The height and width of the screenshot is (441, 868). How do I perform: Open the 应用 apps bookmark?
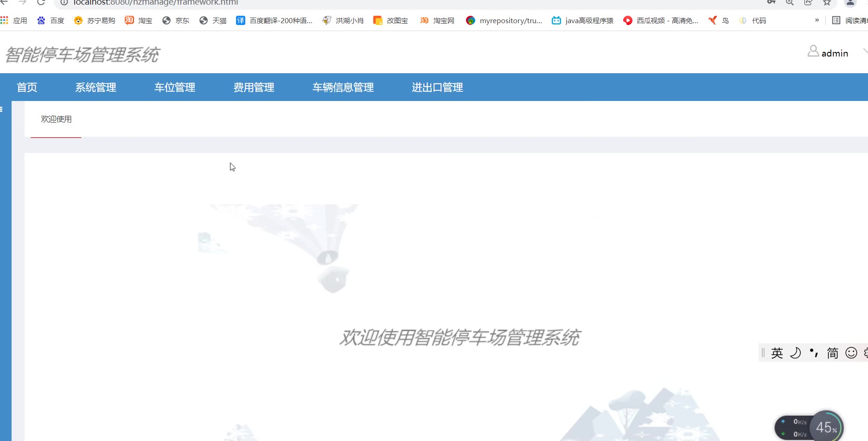[14, 20]
